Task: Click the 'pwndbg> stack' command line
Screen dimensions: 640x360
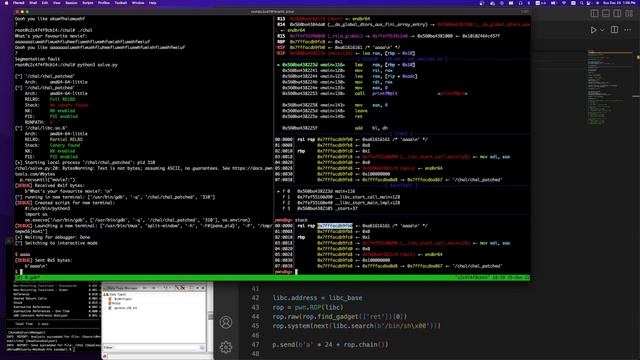Action: (291, 220)
